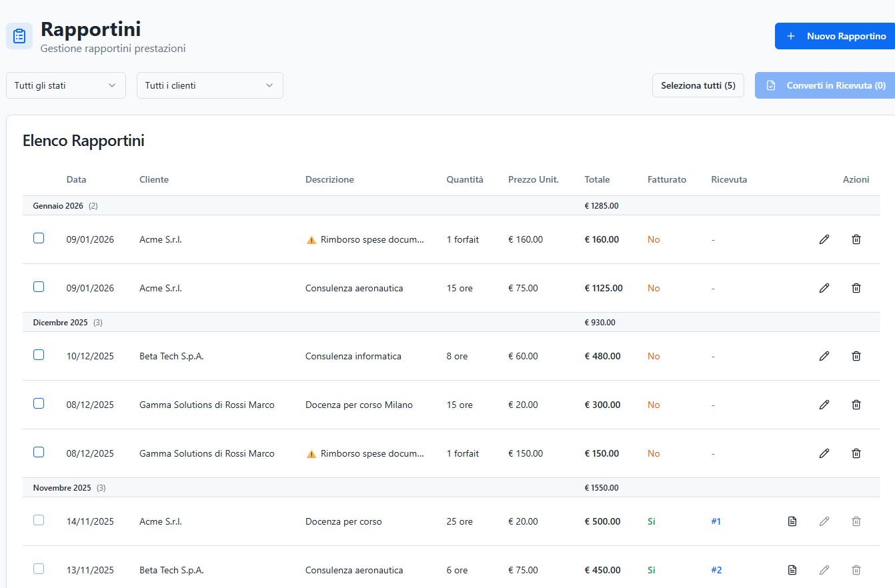895x588 pixels.
Task: Click trash icon for Gamma €150.00 reimbursement
Action: (x=856, y=453)
